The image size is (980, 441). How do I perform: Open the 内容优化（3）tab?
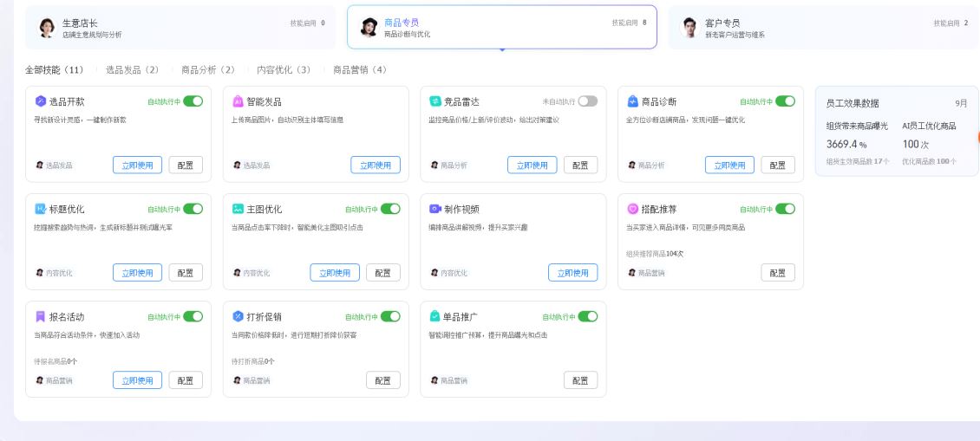[x=284, y=70]
